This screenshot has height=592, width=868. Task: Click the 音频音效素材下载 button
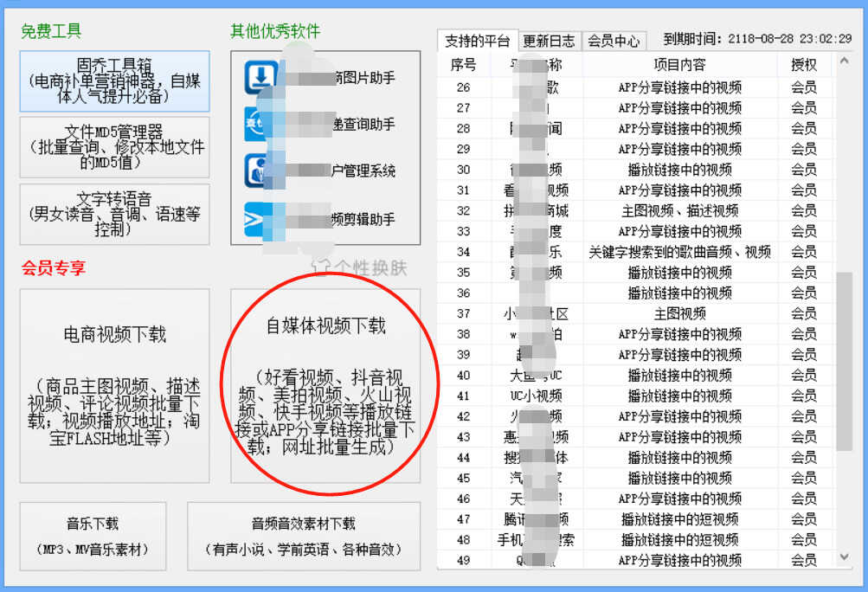point(303,536)
